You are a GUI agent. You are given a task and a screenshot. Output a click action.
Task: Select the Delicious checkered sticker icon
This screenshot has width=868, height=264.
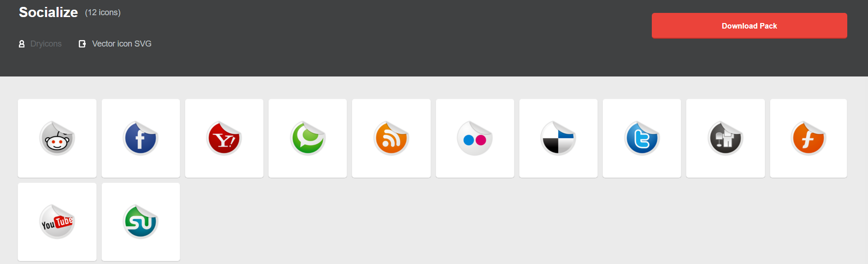pyautogui.click(x=558, y=138)
